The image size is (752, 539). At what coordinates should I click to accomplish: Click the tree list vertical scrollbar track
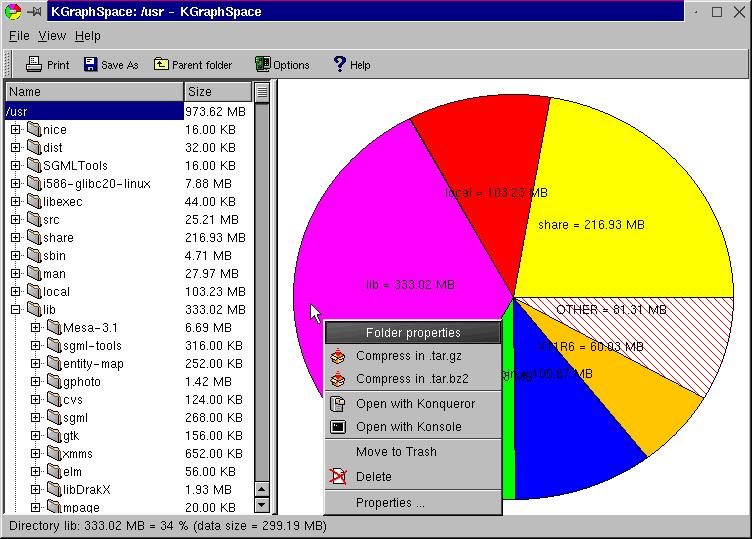pos(261,293)
